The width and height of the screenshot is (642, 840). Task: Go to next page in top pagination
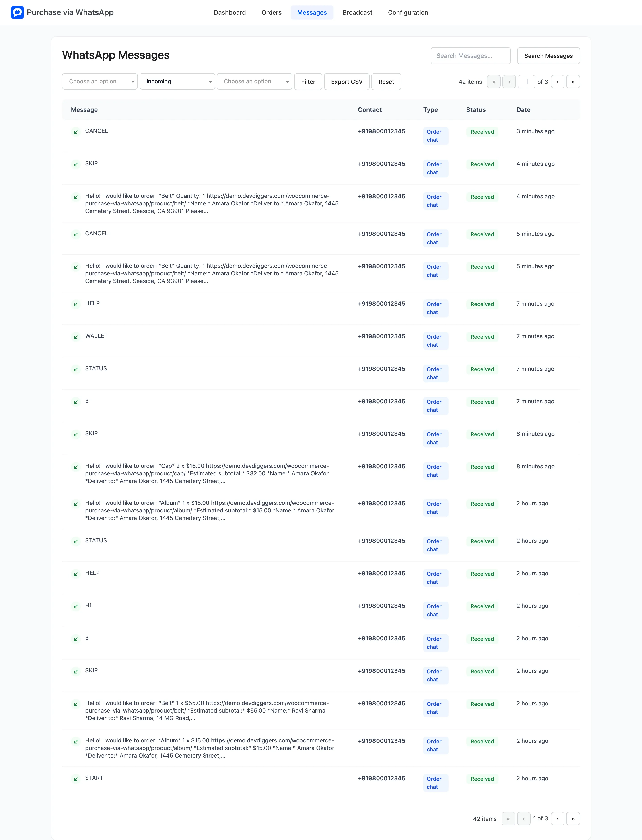(x=558, y=82)
